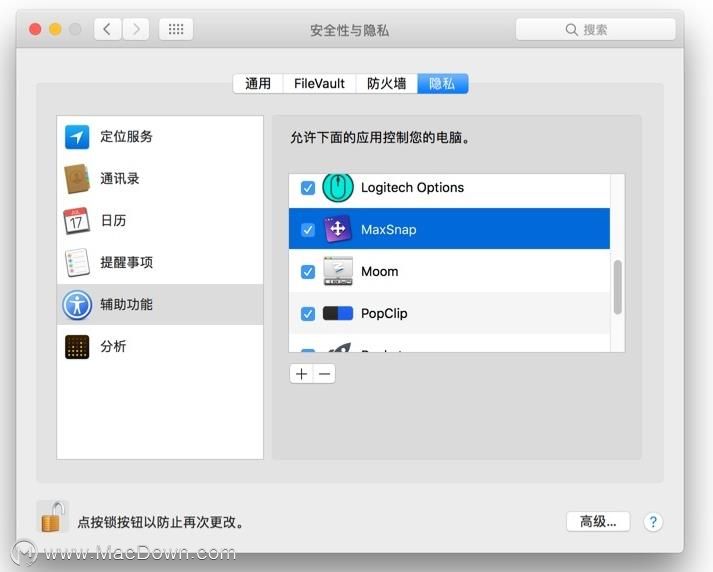Click the Moom app icon

[x=338, y=271]
